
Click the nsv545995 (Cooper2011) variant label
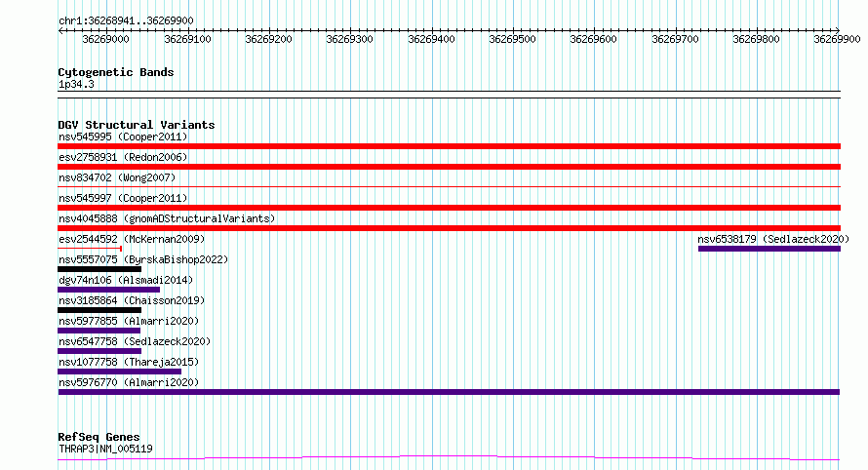[x=123, y=137]
